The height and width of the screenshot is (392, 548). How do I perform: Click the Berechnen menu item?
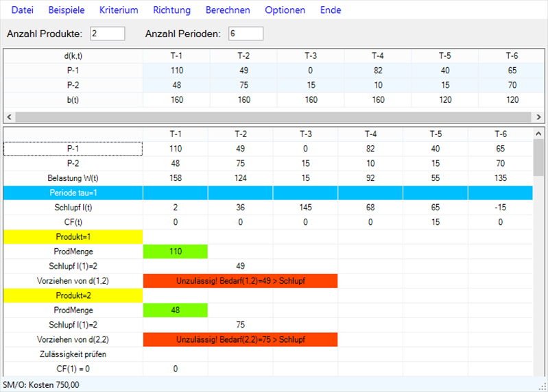pos(228,10)
